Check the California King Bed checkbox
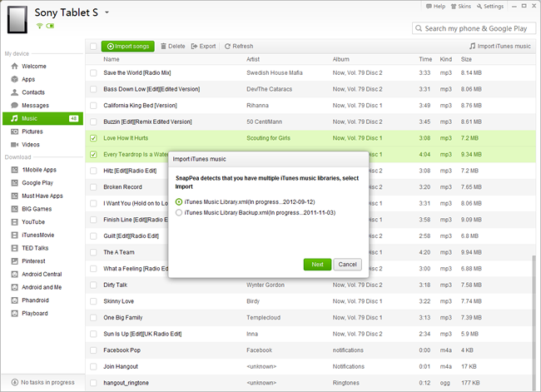This screenshot has width=541, height=392. pos(93,106)
